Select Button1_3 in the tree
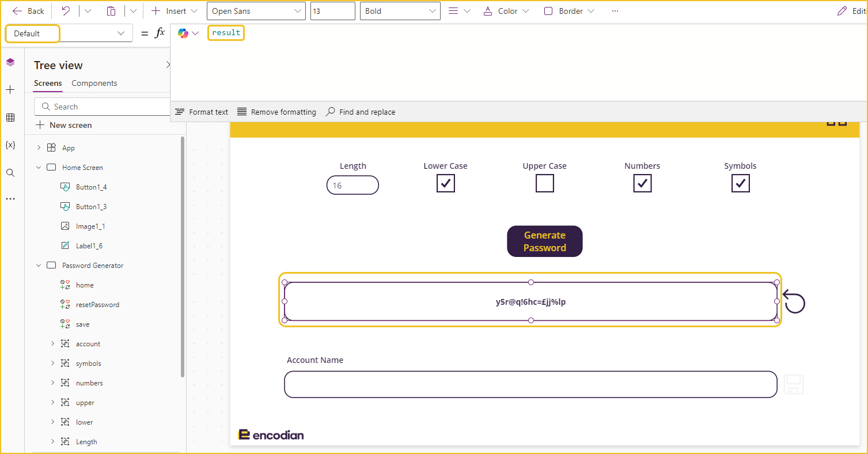Viewport: 868px width, 454px height. [91, 207]
